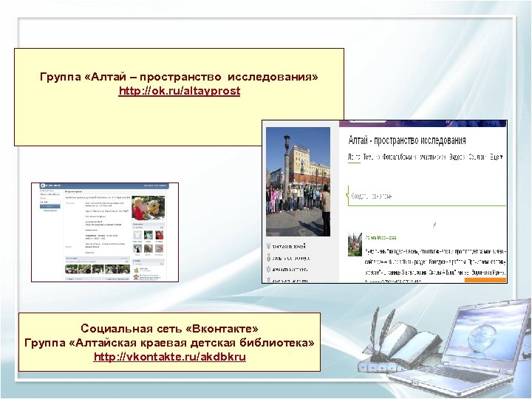
Task: Click the orange button at Odnoklassniki screenshot corner
Action: point(485,280)
